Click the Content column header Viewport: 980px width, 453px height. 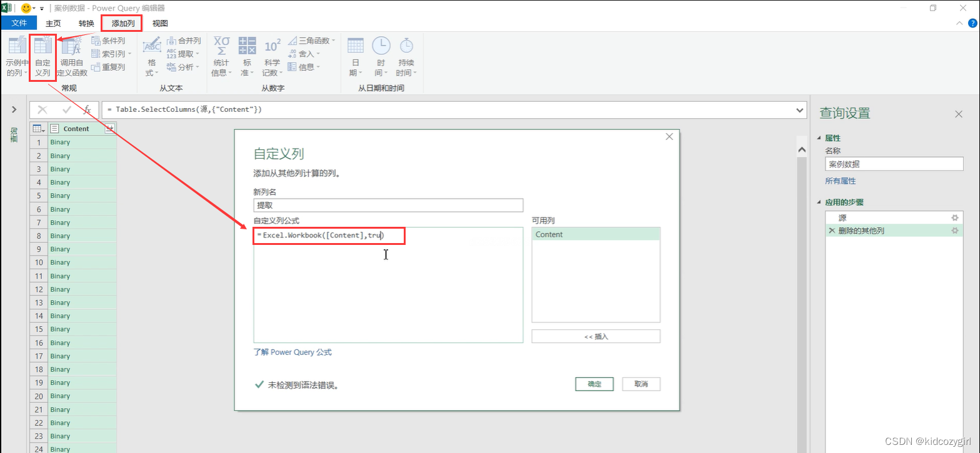[76, 129]
